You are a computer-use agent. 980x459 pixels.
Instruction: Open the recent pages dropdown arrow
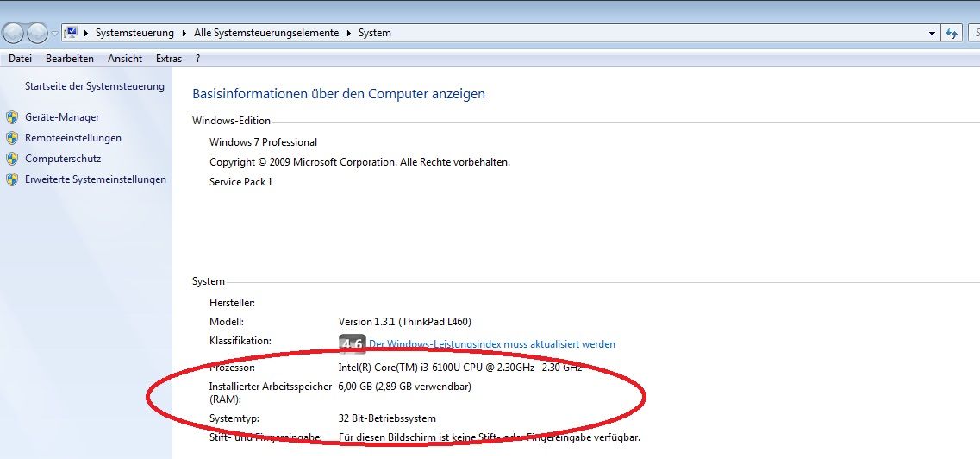(54, 33)
